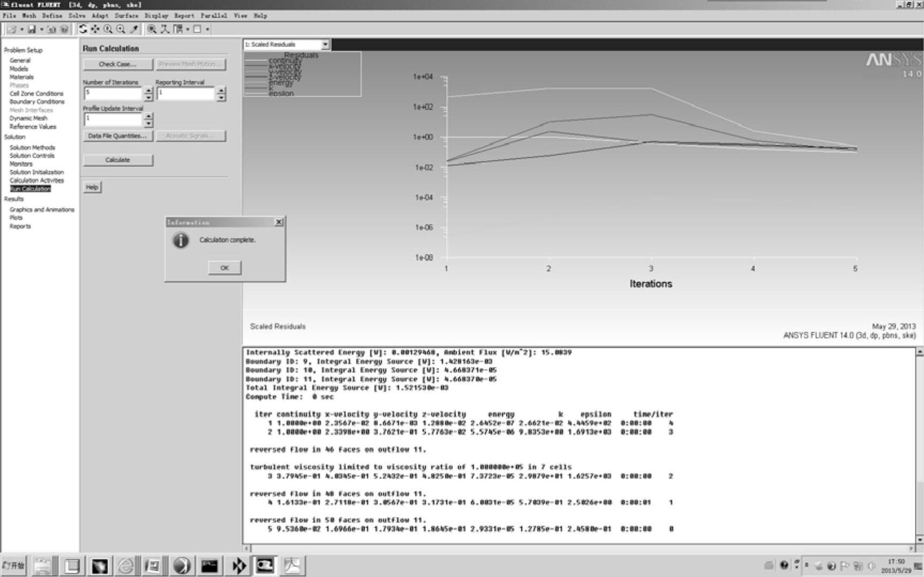Click the save picture camera toolbar icon
924x577 pixels.
[x=51, y=29]
